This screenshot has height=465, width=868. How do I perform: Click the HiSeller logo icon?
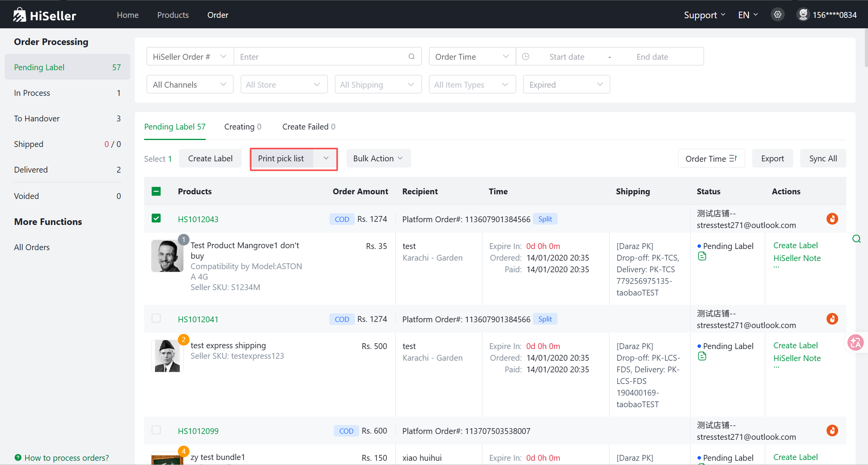click(x=19, y=15)
